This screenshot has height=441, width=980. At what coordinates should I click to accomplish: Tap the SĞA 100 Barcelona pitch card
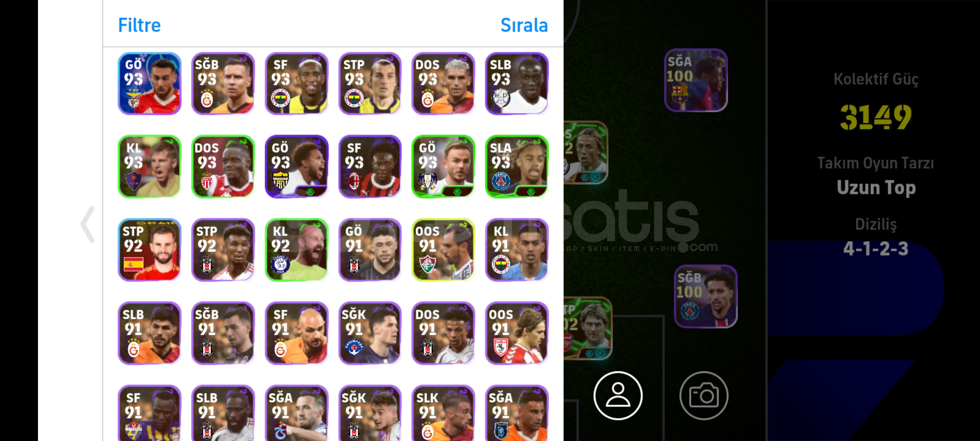tap(696, 80)
